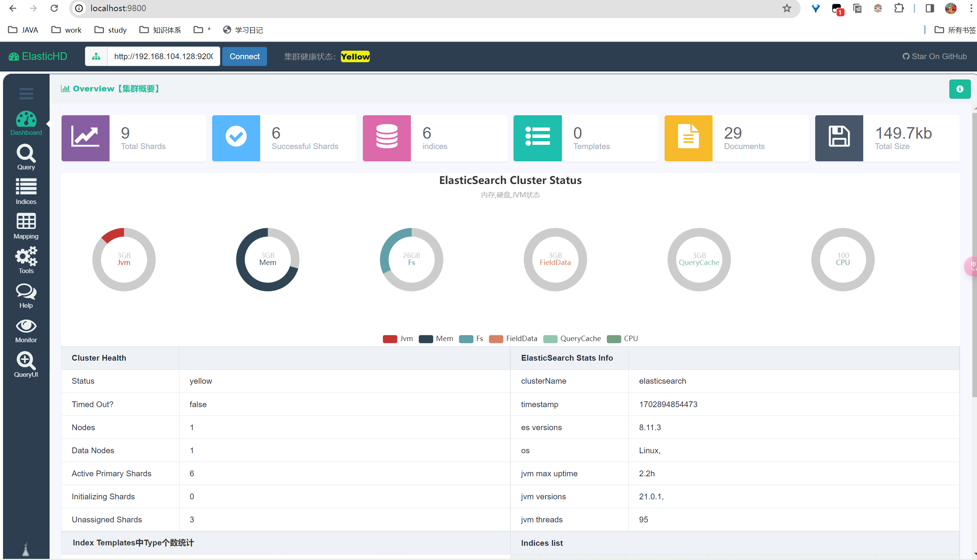Viewport: 977px width, 560px height.
Task: Click the Connect button
Action: click(x=244, y=56)
